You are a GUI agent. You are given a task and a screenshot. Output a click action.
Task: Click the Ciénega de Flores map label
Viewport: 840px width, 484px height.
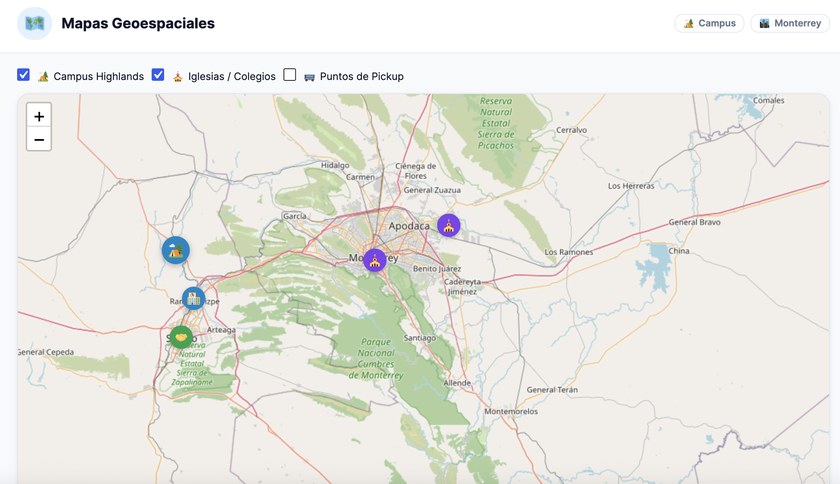pyautogui.click(x=416, y=171)
